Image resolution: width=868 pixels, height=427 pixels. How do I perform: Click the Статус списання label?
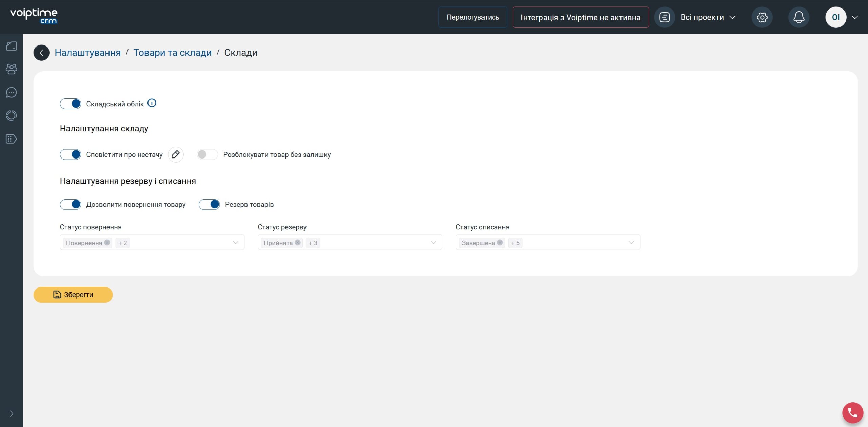482,227
